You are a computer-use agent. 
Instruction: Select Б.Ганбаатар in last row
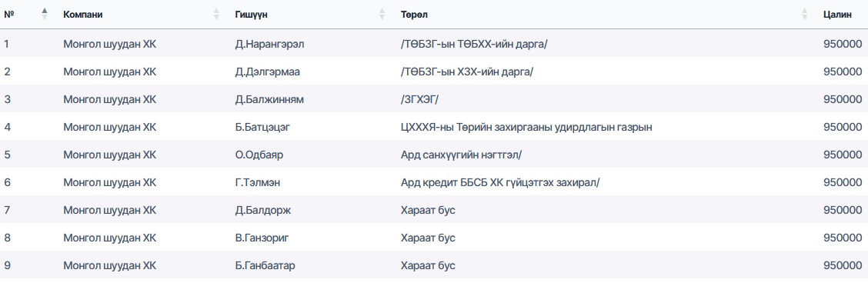(x=265, y=265)
